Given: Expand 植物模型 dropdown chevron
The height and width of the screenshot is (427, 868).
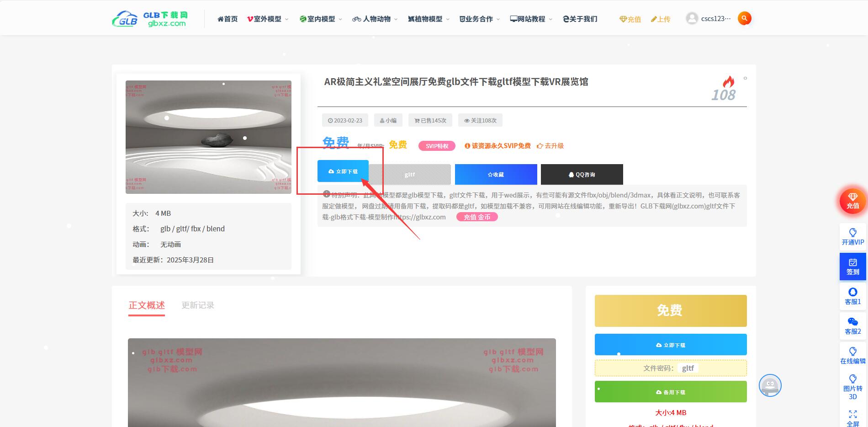Looking at the screenshot, I should point(448,19).
